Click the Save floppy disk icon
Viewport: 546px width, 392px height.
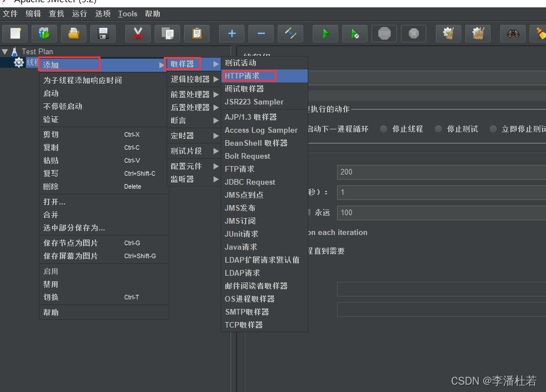tap(103, 33)
